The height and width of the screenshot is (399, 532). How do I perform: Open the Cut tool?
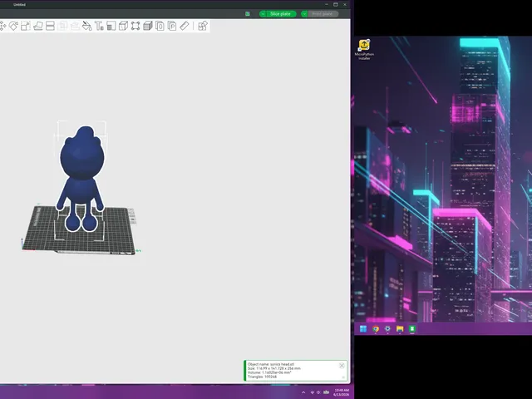click(x=50, y=26)
